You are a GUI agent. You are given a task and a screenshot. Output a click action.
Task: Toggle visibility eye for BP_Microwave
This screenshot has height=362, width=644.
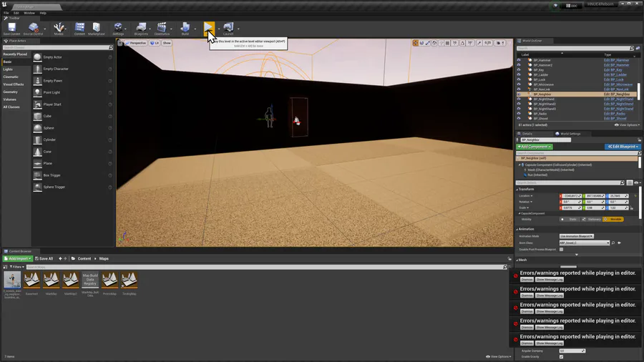[x=519, y=84]
